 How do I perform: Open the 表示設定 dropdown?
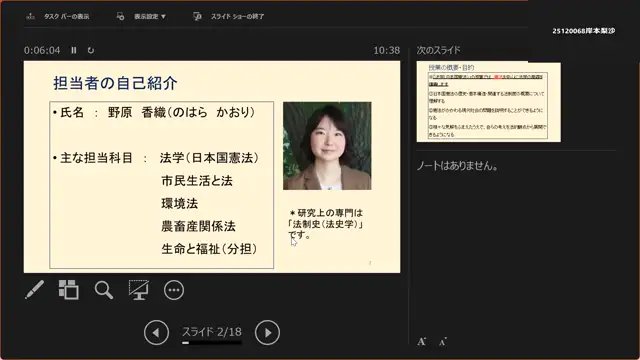[150, 17]
